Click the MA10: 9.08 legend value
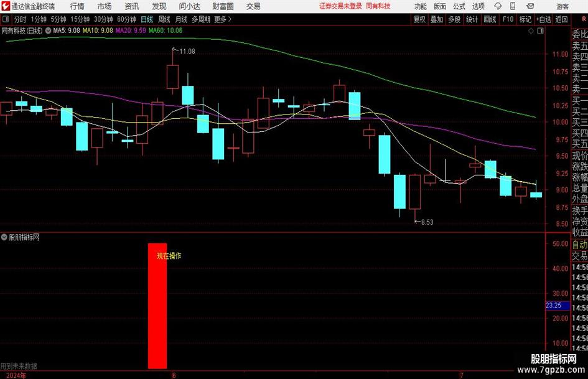This screenshot has height=379, width=588. [98, 30]
